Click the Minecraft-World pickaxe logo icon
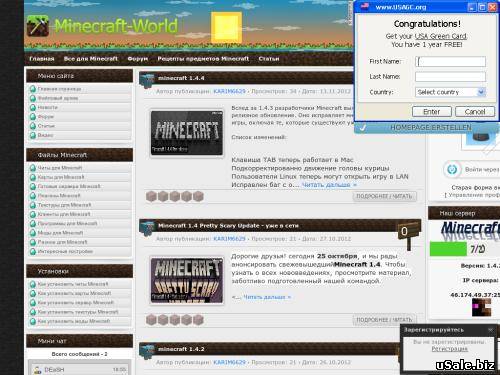500x375 pixels. coord(38,26)
